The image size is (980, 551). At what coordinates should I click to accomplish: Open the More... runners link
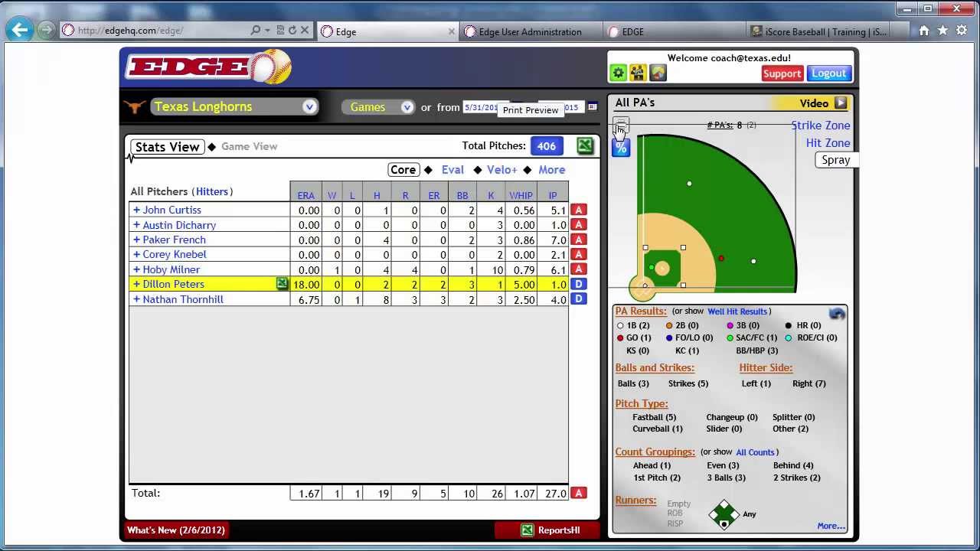(831, 526)
